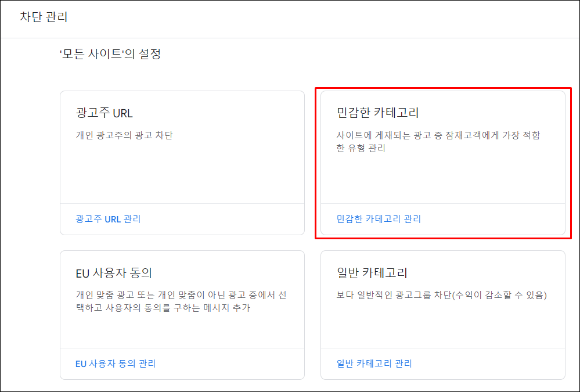The width and height of the screenshot is (580, 392).
Task: Click the sensitive category description text
Action: 444,139
